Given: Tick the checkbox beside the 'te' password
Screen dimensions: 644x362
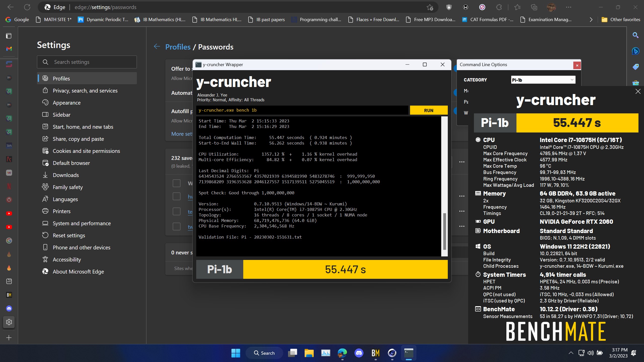Looking at the screenshot, I should pos(177,211).
